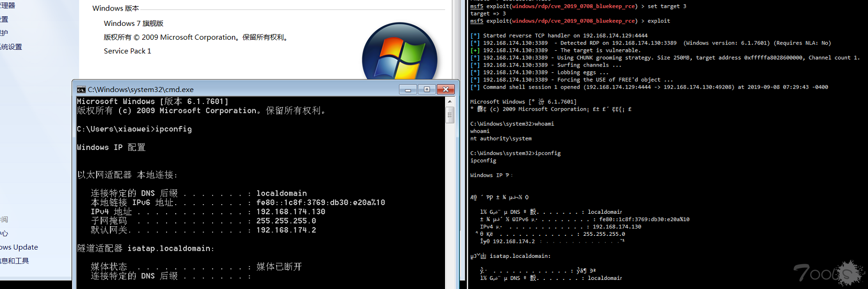Click the cmd window scrollbar up arrow
Image resolution: width=868 pixels, height=289 pixels.
tap(450, 102)
